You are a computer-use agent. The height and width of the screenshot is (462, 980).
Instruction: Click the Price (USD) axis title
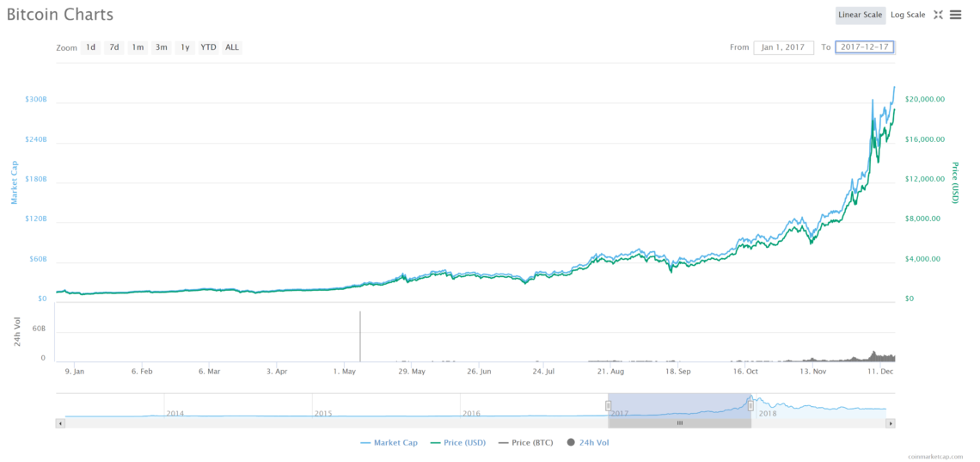tap(954, 182)
